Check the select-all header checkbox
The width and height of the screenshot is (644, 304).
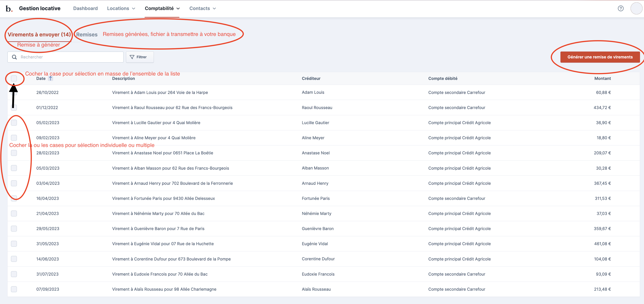(14, 78)
